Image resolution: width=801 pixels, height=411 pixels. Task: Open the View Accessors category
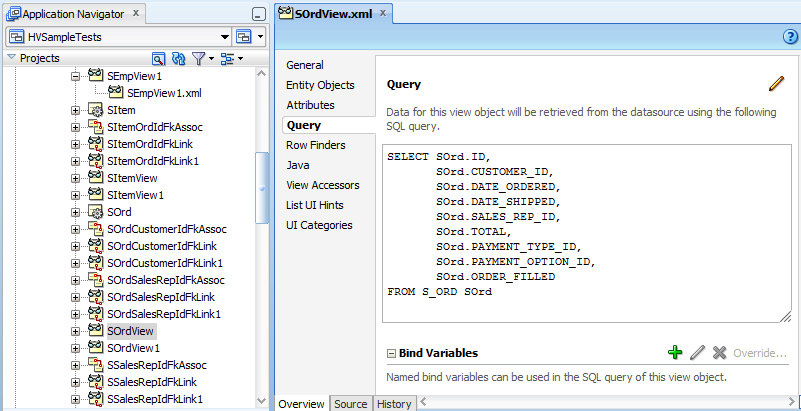[323, 185]
